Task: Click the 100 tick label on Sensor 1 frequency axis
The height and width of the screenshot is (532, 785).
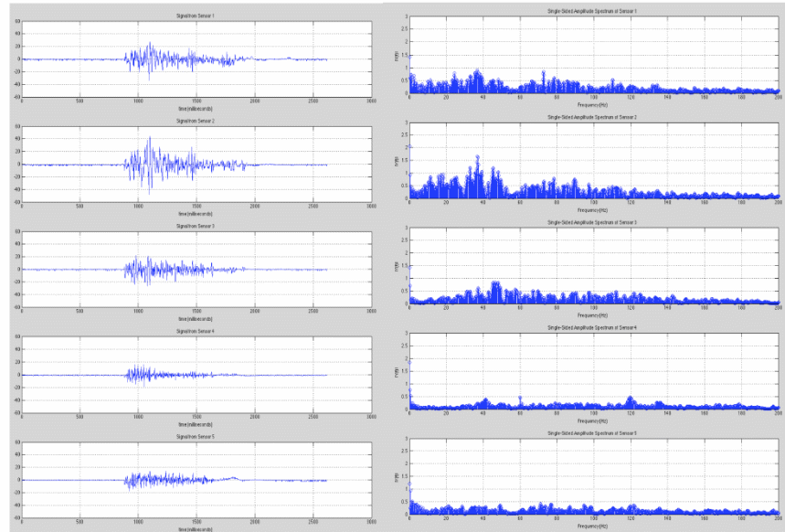Action: pyautogui.click(x=594, y=97)
